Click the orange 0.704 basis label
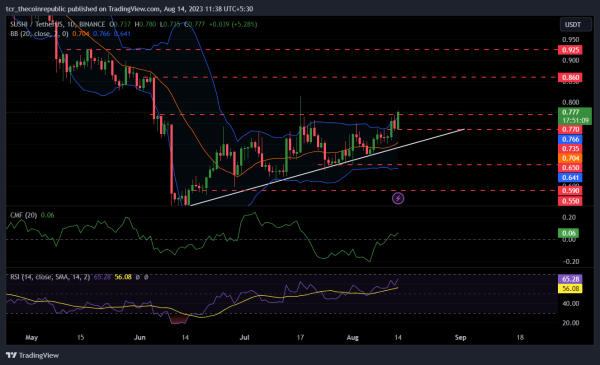 click(570, 158)
